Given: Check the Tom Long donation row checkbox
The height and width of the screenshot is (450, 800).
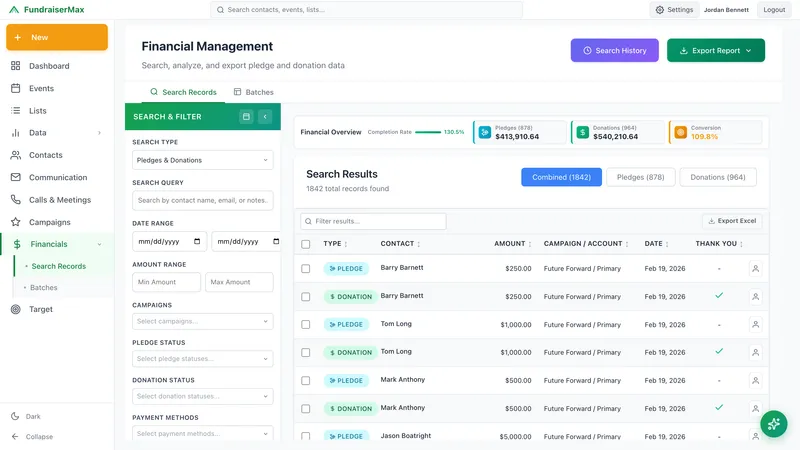Looking at the screenshot, I should [x=306, y=353].
